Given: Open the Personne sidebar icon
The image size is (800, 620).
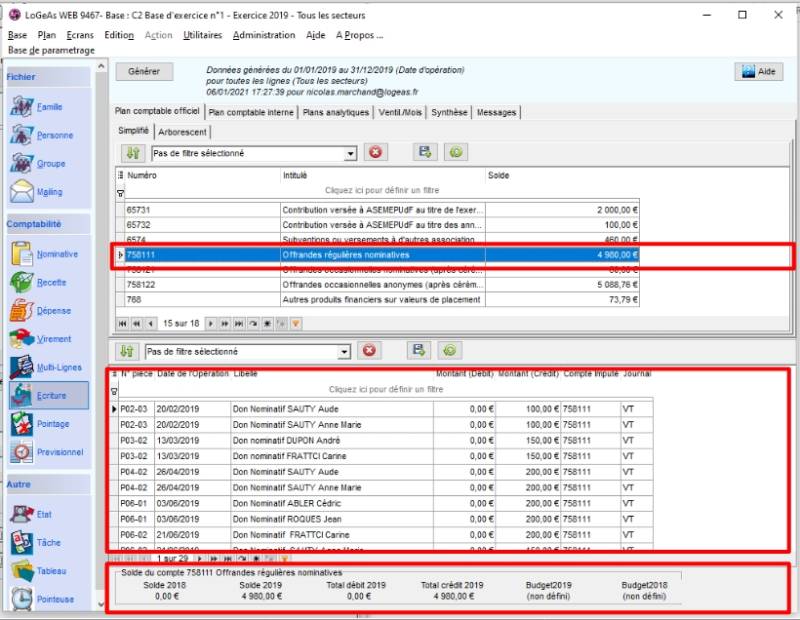Looking at the screenshot, I should (22, 135).
